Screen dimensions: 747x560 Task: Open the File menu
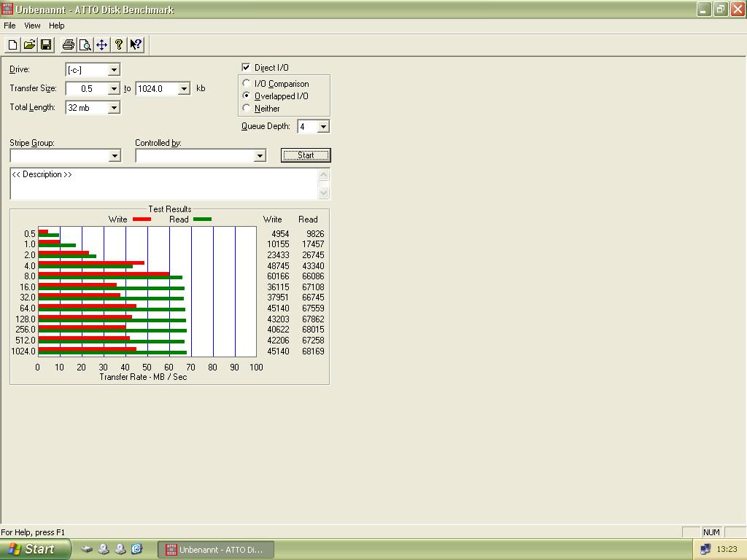[x=9, y=26]
